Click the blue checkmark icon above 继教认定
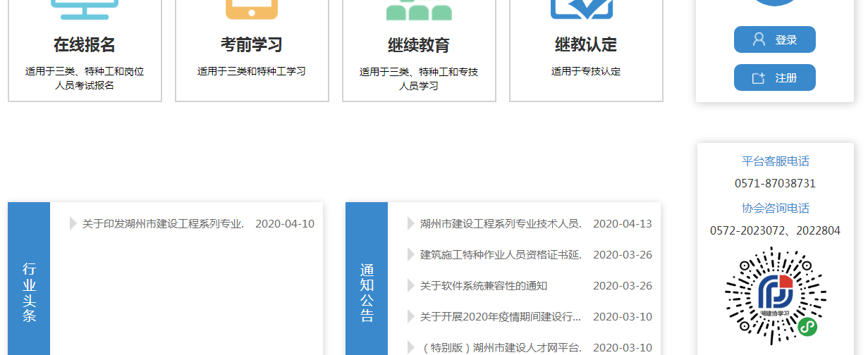Viewport: 868px width, 355px height. (x=582, y=9)
